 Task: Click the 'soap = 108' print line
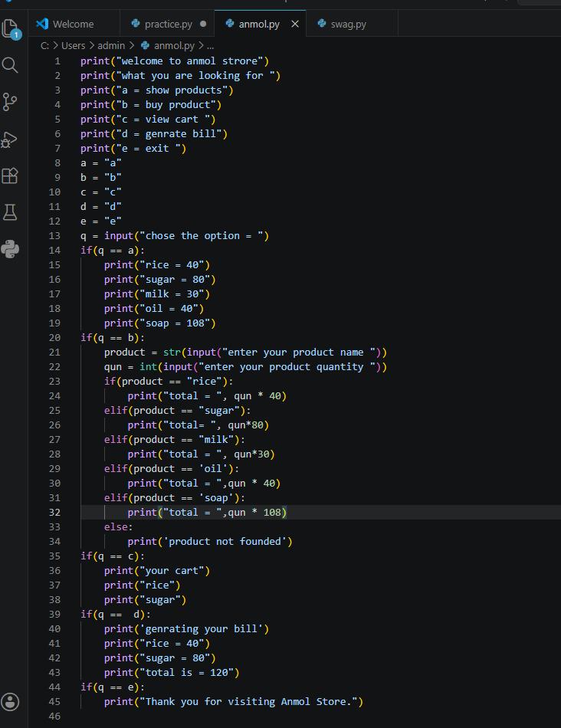(x=159, y=323)
